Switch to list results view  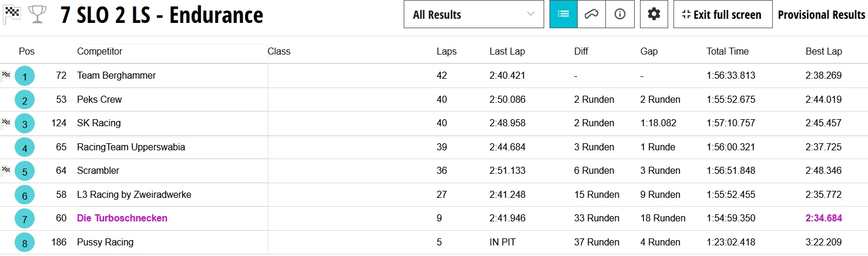coord(563,15)
